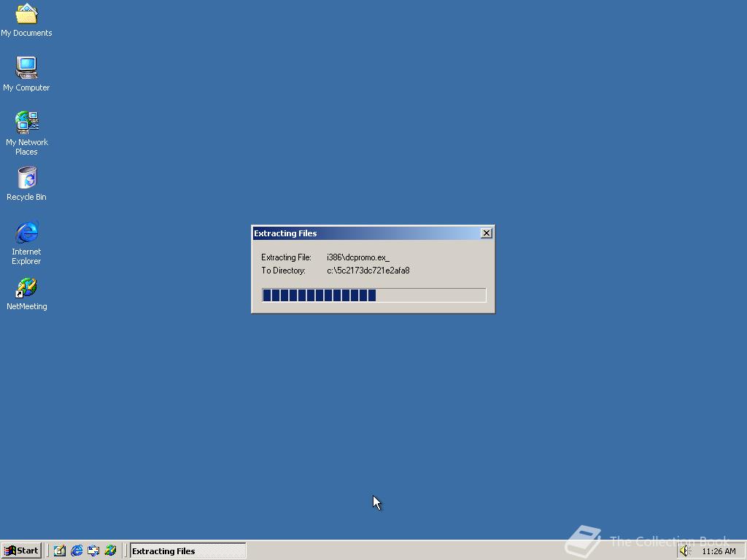Click the extraction progress bar
The width and height of the screenshot is (747, 560).
point(374,295)
